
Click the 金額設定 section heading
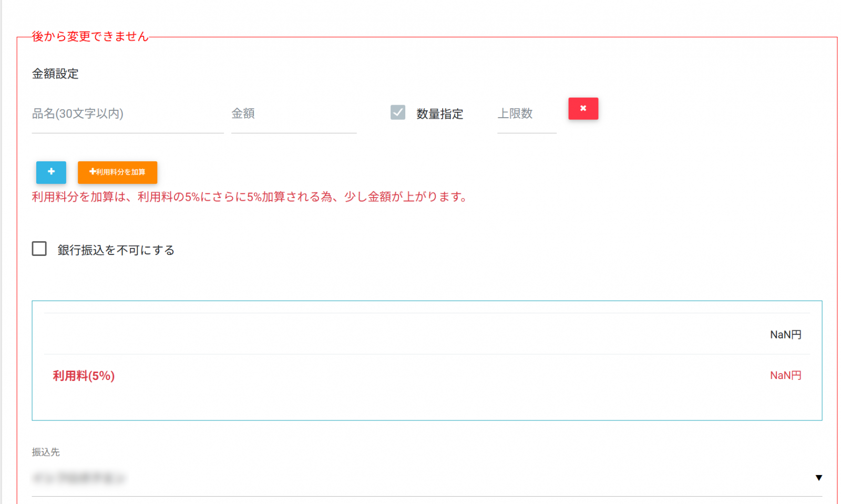tap(55, 74)
